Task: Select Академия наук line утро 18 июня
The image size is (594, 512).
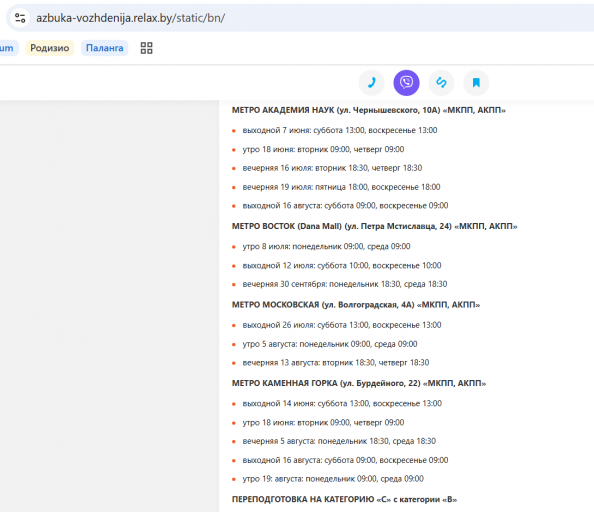Action: point(323,149)
